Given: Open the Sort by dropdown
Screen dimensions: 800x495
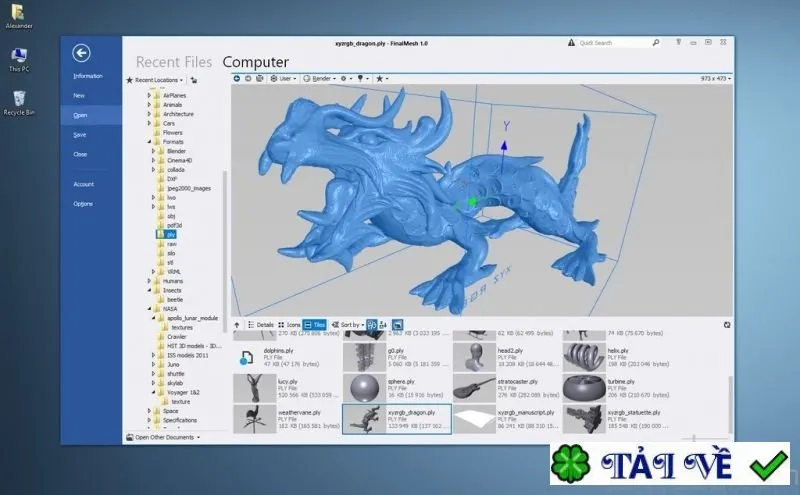Looking at the screenshot, I should click(348, 325).
